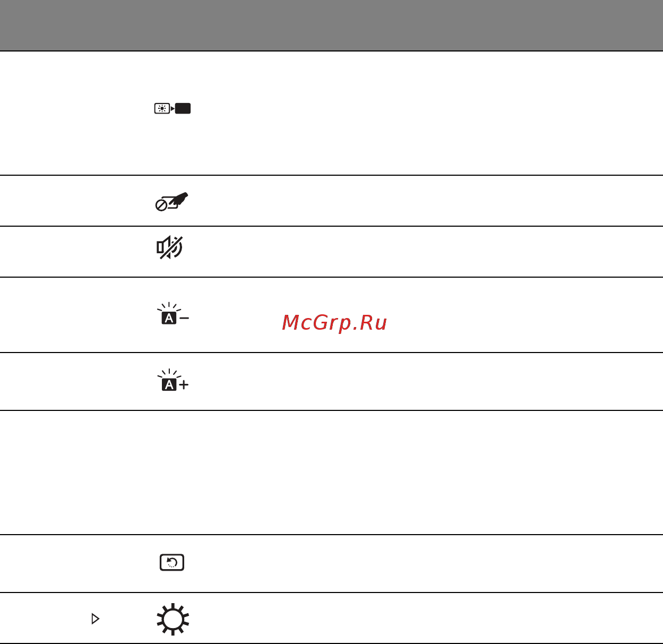Click the letter A in backlight decrease icon
The image size is (663, 644).
[169, 318]
